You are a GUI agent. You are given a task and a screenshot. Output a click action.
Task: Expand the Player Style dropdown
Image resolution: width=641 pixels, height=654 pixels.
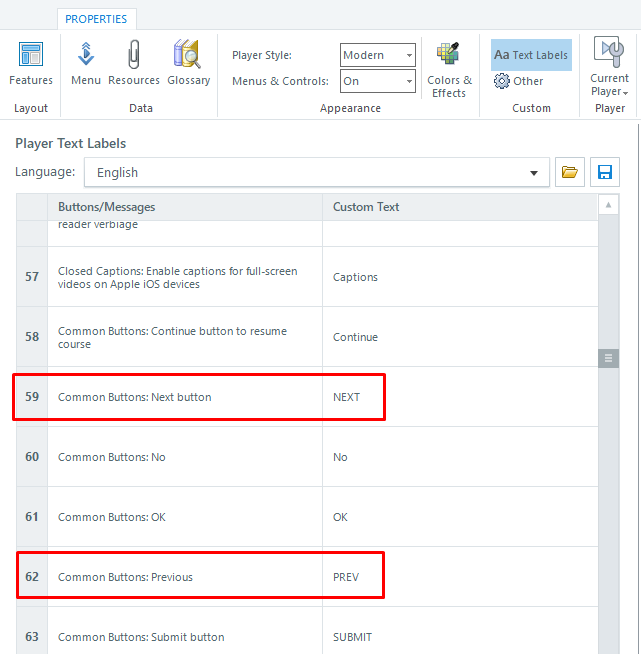coord(377,55)
